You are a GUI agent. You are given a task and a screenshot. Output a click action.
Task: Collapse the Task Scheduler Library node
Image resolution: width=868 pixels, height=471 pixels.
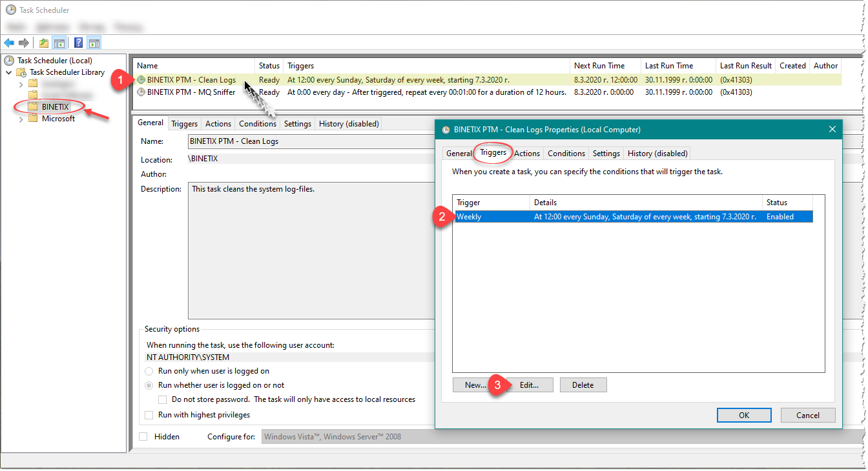click(x=9, y=72)
